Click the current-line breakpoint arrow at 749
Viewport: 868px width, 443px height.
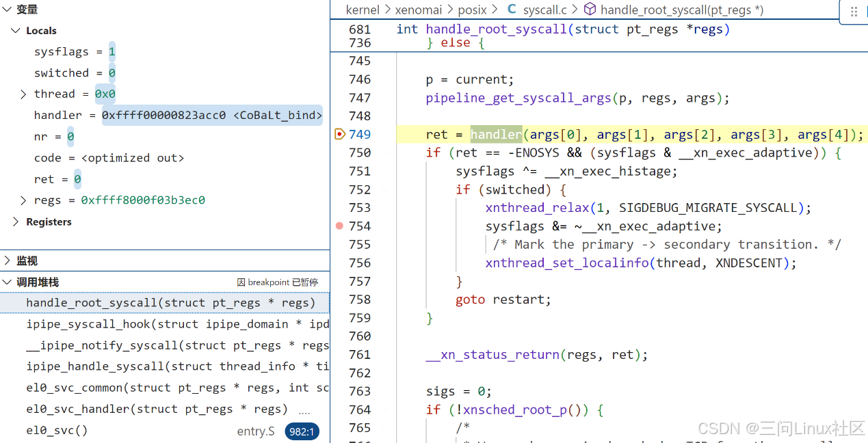(339, 134)
